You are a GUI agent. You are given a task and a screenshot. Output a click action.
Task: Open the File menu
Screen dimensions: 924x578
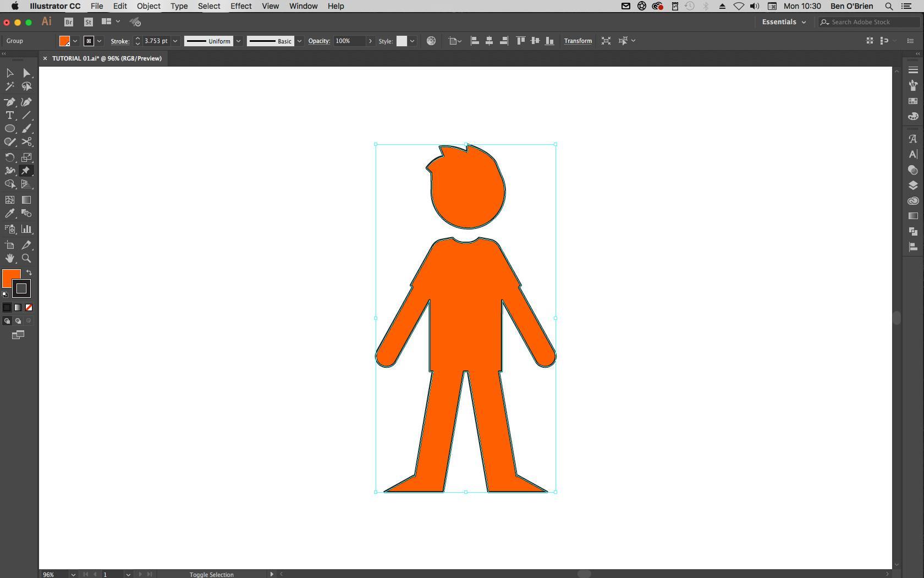[x=97, y=6]
